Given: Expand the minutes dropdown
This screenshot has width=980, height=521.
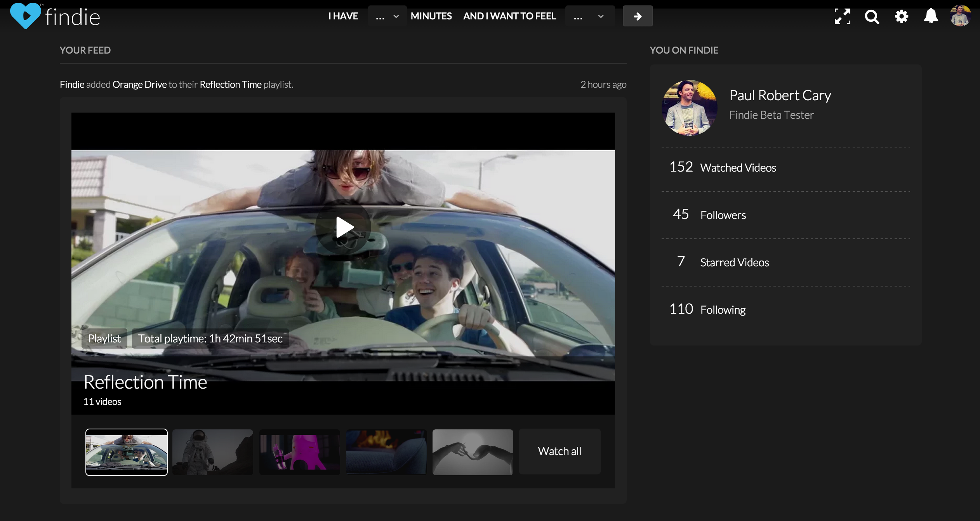Looking at the screenshot, I should pyautogui.click(x=387, y=16).
